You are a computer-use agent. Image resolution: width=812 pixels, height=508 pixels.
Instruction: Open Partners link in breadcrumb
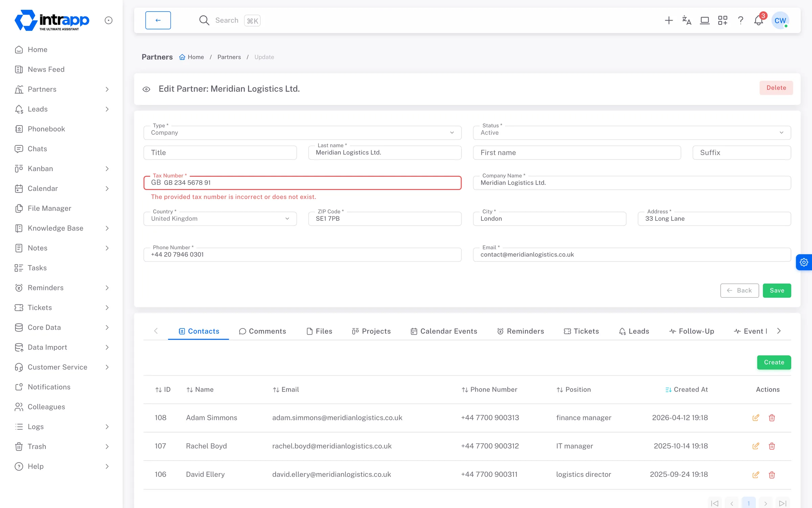click(x=229, y=57)
